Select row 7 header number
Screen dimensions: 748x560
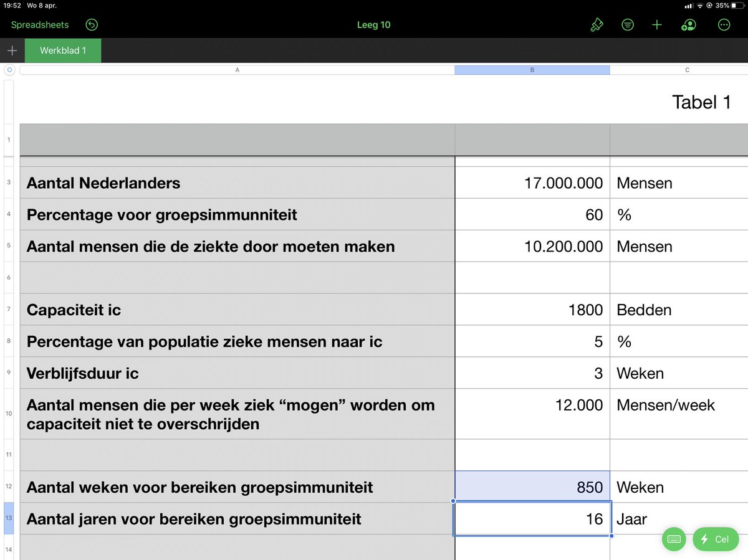[9, 310]
